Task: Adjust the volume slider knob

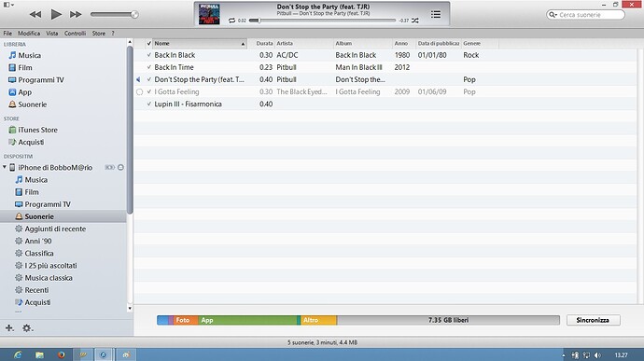Action: click(x=134, y=14)
